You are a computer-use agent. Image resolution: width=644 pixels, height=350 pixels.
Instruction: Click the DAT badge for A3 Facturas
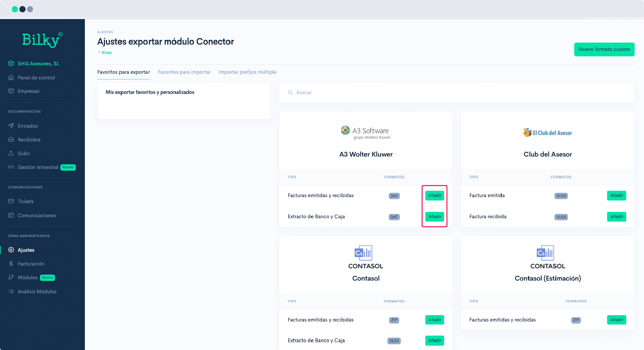tap(394, 196)
